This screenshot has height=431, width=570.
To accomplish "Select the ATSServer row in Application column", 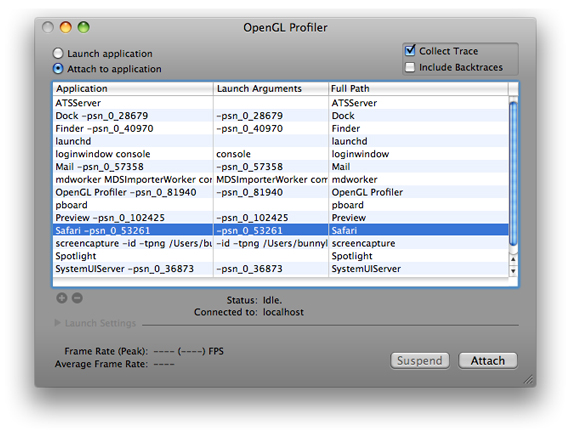I will pos(133,103).
